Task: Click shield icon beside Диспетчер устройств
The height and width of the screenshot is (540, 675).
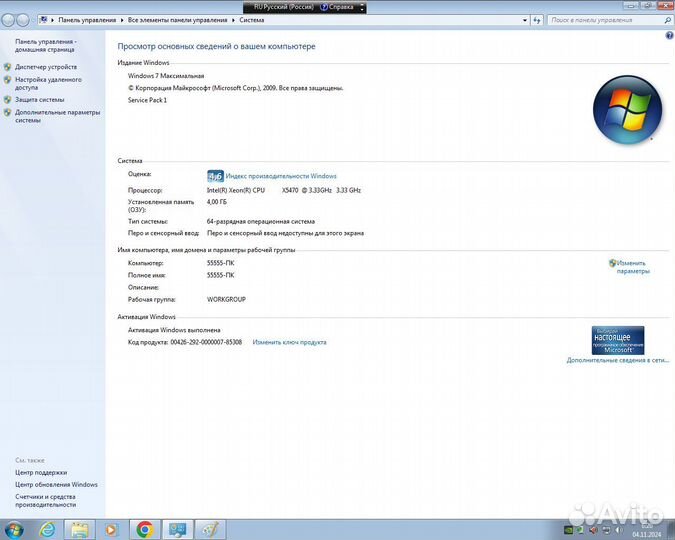Action: [x=7, y=67]
